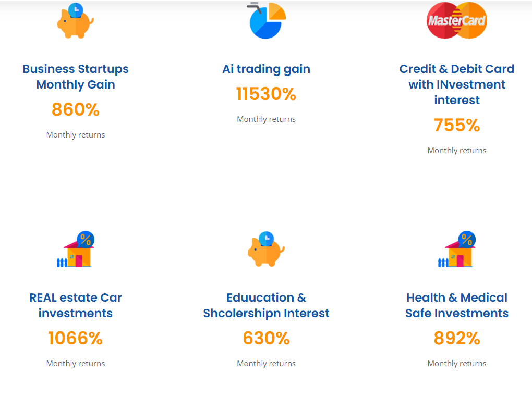Select the Health & Medical Safe Investments heading
This screenshot has width=532, height=398.
pos(457,305)
